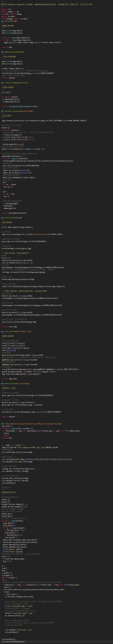Click the 'arg=False' line
Image resolution: width=113 pixels, height=644 pixels.
coord(7,561)
